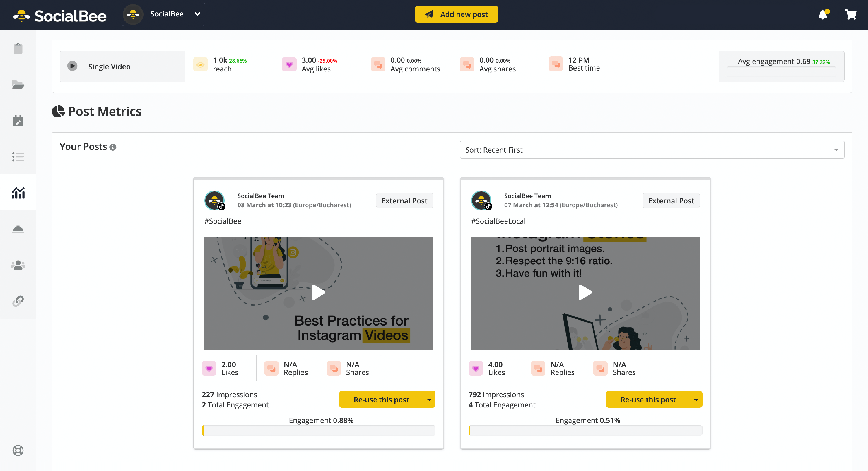Viewport: 868px width, 471px height.
Task: Click the 07 March post's profile avatar
Action: pyautogui.click(x=481, y=200)
